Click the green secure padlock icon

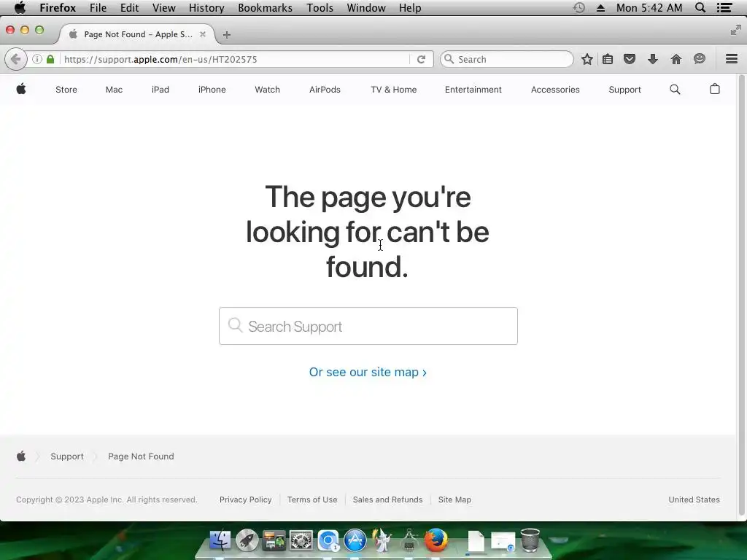click(50, 60)
